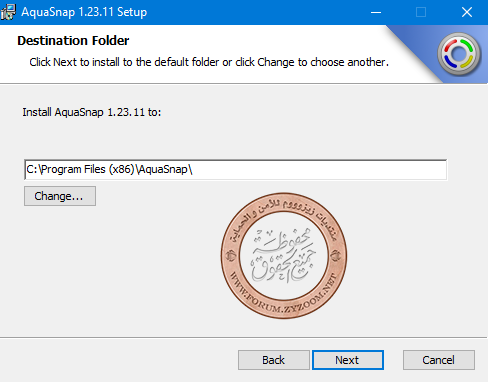Minimize the AquaSnap Setup window
Image resolution: width=489 pixels, height=383 pixels.
(376, 12)
